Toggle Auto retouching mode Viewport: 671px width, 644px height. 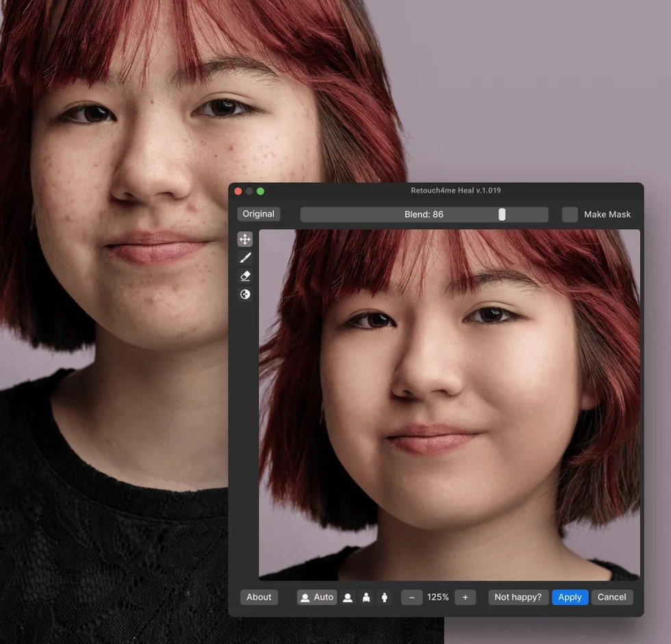(316, 597)
